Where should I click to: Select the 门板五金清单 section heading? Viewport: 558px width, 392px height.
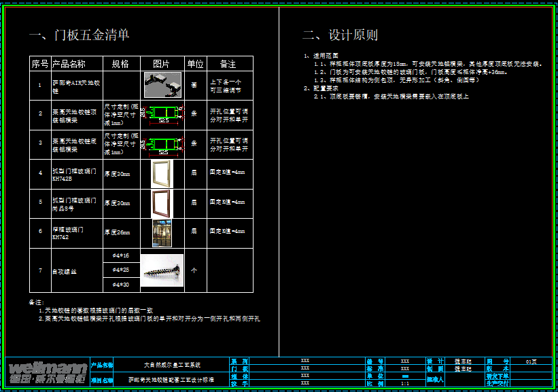(79, 35)
